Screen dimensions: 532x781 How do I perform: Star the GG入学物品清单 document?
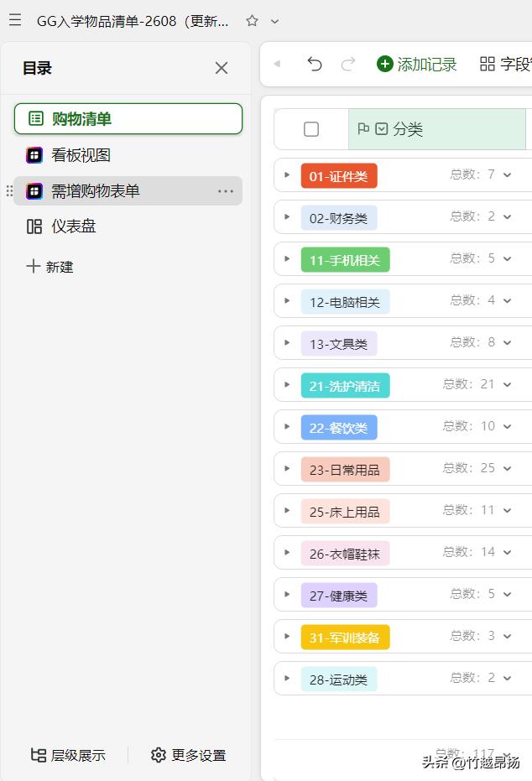click(x=252, y=20)
